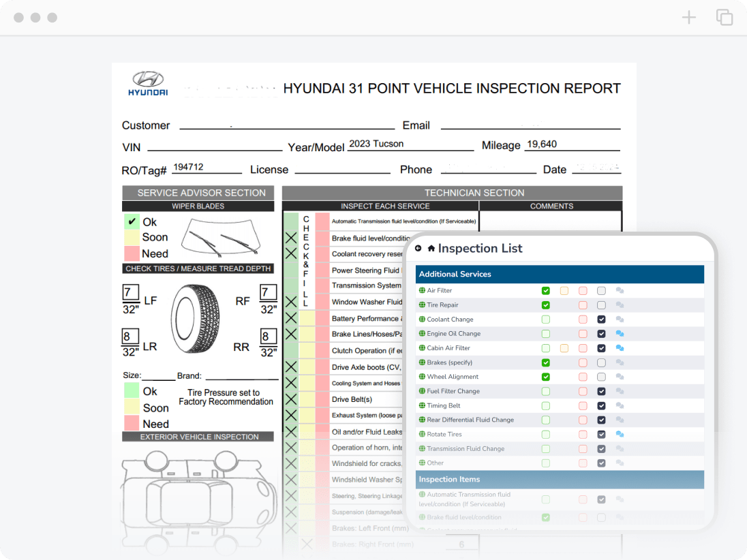Check the green checkbox for Rotate Tires
Screen dimensions: 747x560
pyautogui.click(x=546, y=434)
